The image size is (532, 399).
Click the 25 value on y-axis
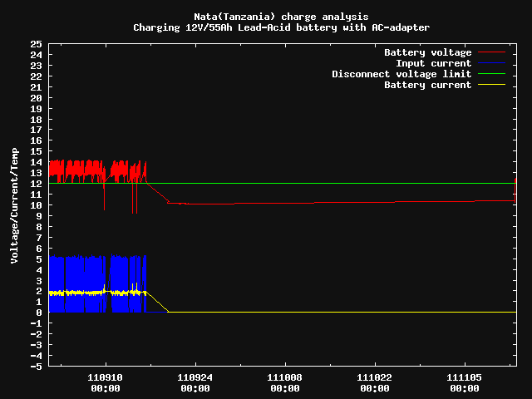pos(36,44)
